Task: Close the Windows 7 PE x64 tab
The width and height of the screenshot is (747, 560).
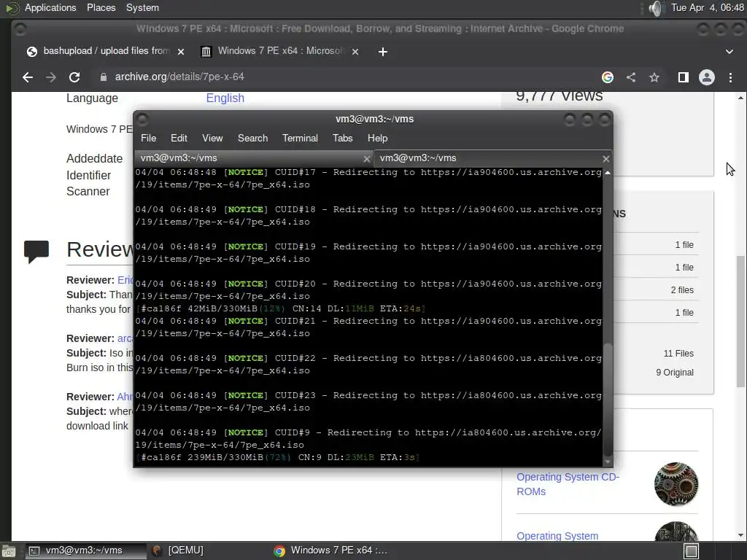Action: 355,52
